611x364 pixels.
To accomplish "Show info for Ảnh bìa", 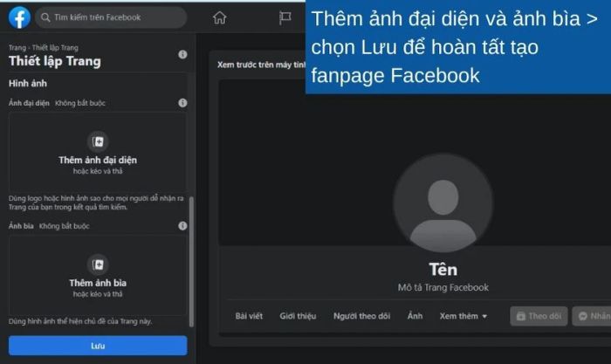I will point(182,226).
